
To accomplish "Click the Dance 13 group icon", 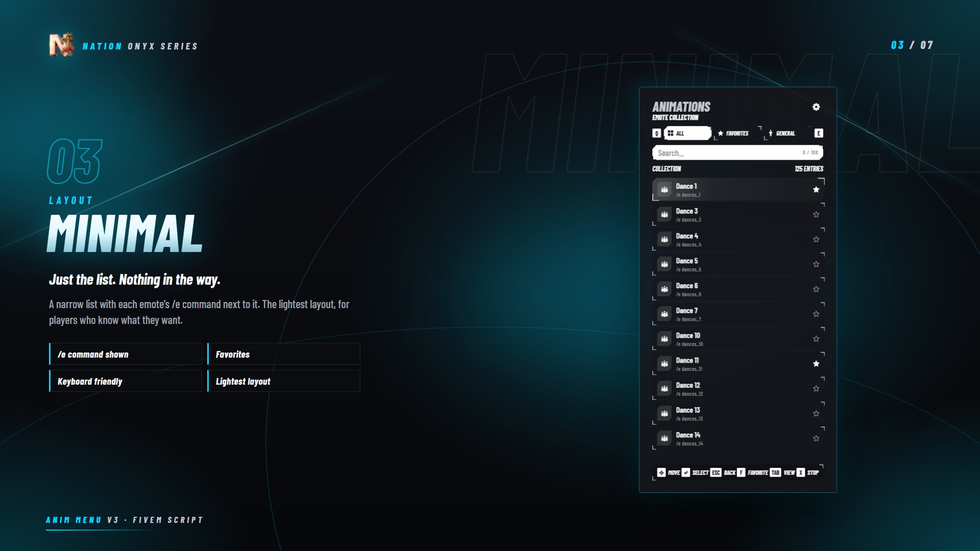I will tap(665, 414).
